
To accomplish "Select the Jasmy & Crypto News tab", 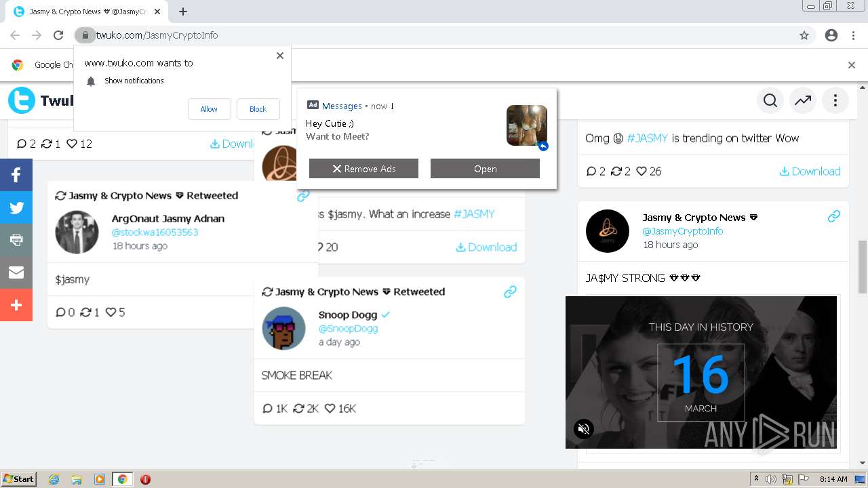I will [x=87, y=12].
